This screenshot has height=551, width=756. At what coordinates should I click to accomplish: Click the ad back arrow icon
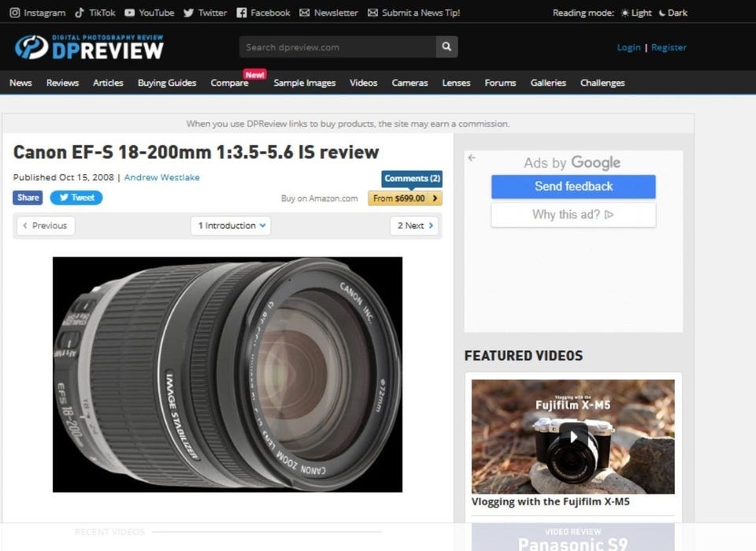[472, 157]
